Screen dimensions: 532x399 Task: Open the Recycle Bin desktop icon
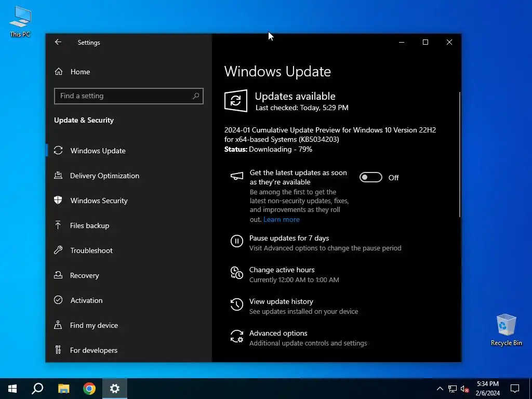click(x=506, y=330)
